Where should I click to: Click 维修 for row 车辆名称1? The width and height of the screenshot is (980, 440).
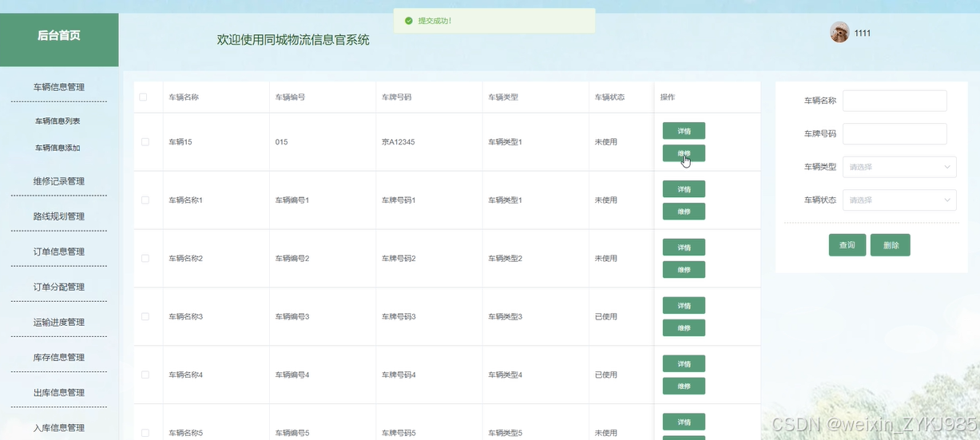tap(684, 212)
